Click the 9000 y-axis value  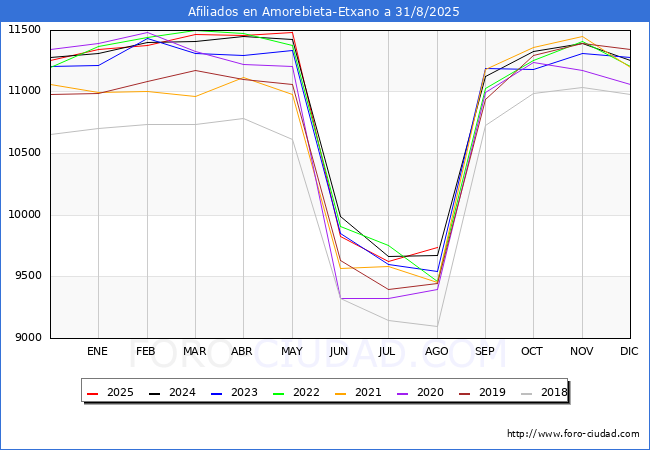[25, 338]
